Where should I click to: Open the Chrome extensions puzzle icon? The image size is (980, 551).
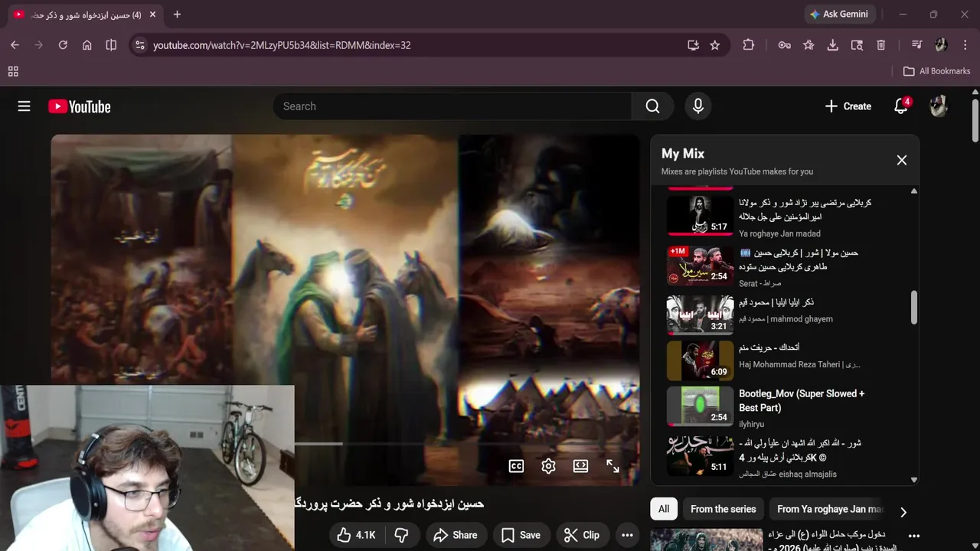pyautogui.click(x=749, y=45)
